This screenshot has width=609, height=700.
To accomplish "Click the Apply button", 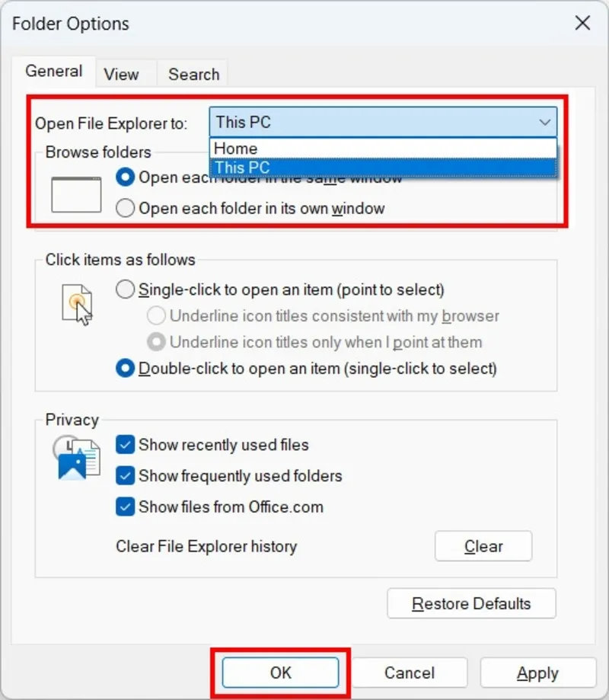I will point(537,673).
